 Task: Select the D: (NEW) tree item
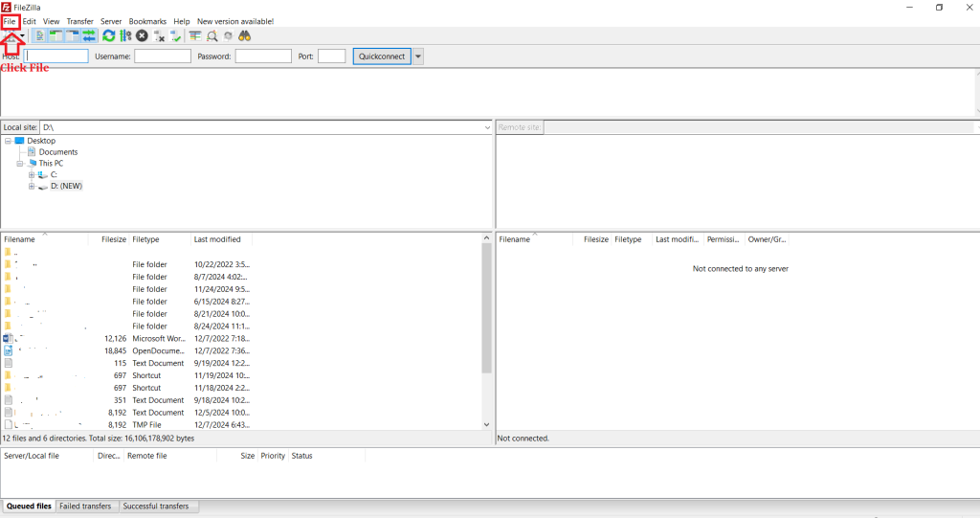pos(66,187)
